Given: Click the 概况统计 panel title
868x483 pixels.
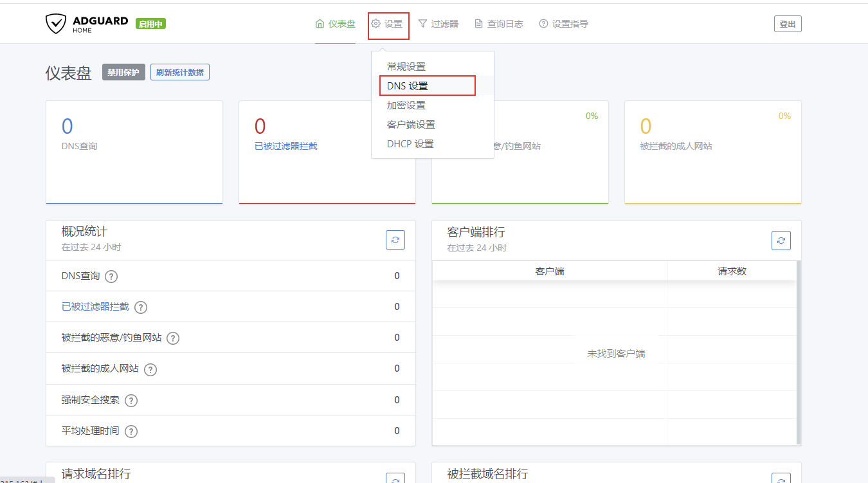Looking at the screenshot, I should pos(84,232).
